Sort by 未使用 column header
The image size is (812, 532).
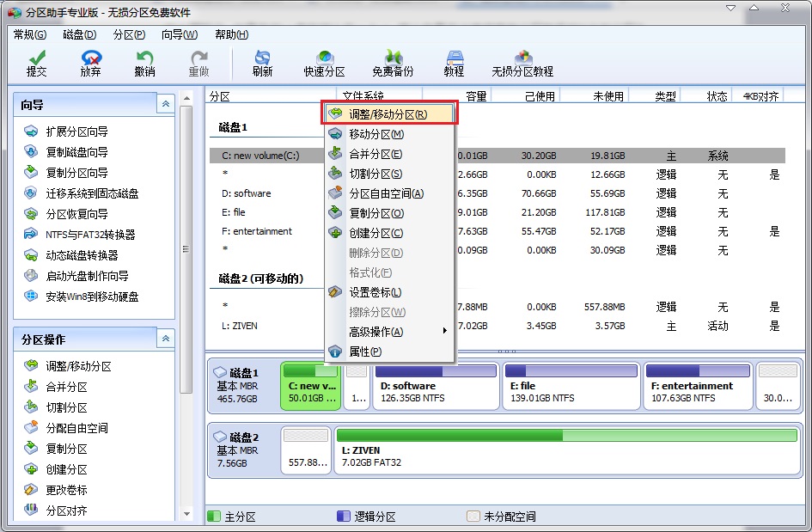608,96
